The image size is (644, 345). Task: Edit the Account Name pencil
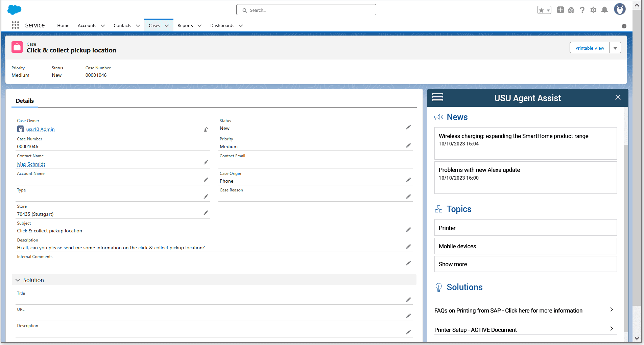pyautogui.click(x=206, y=180)
